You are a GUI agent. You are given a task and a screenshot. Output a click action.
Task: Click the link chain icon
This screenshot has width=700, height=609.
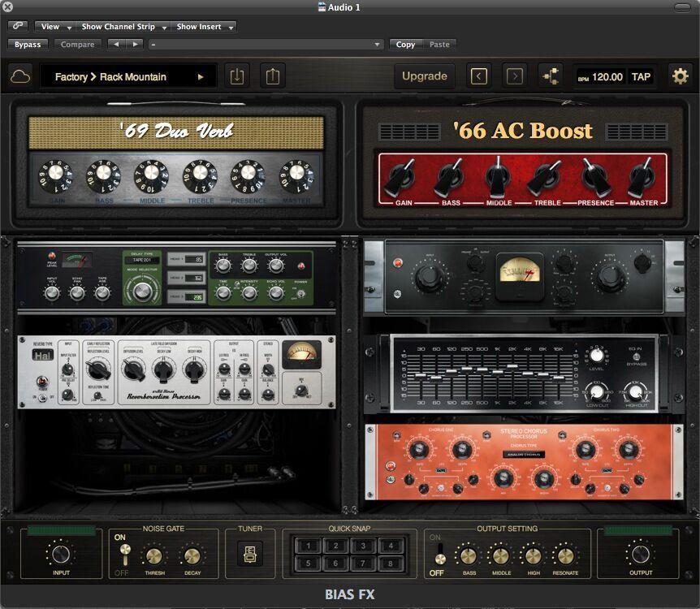coord(18,26)
